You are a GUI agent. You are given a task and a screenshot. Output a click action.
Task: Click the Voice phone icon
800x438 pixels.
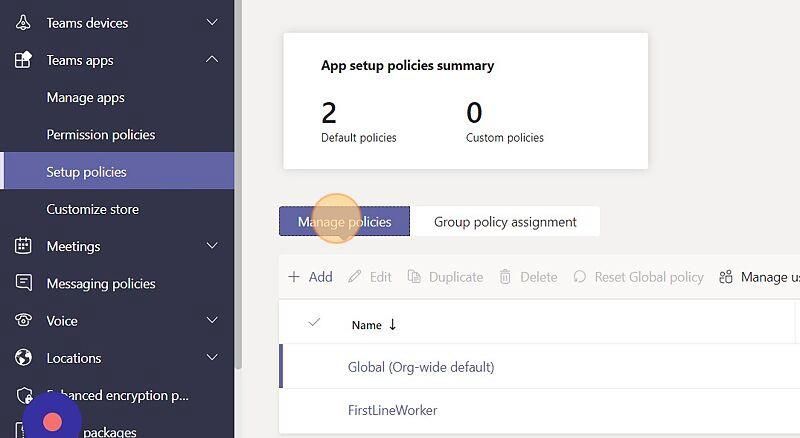click(x=23, y=320)
